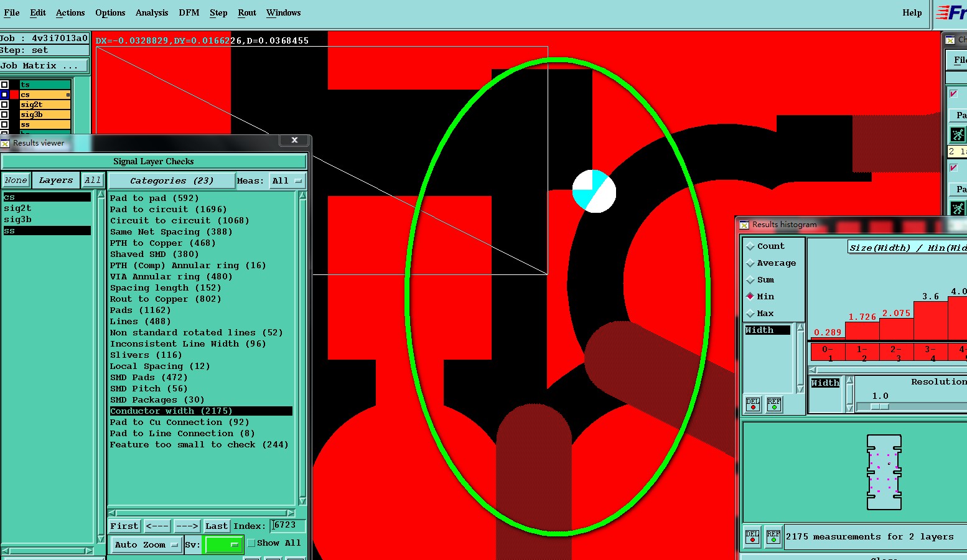The height and width of the screenshot is (560, 967).
Task: Click the small grid marker on cs layer
Action: pyautogui.click(x=68, y=95)
